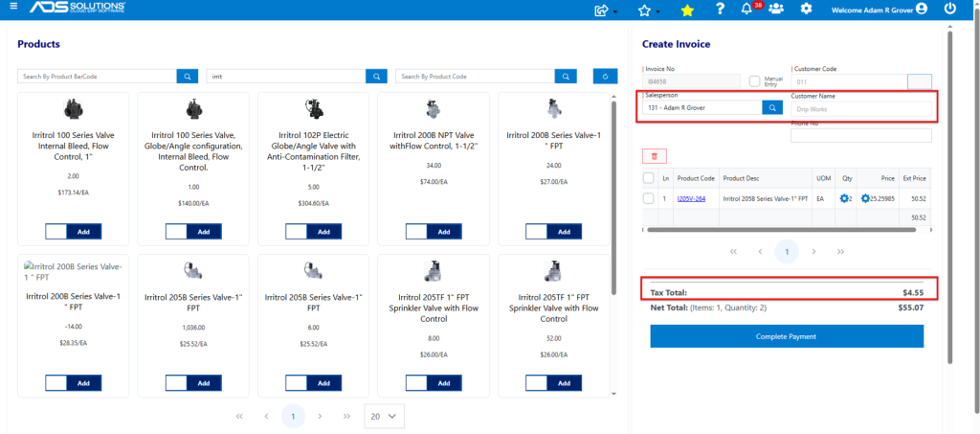
Task: Focus the Search By Product BarCode field
Action: tap(98, 77)
